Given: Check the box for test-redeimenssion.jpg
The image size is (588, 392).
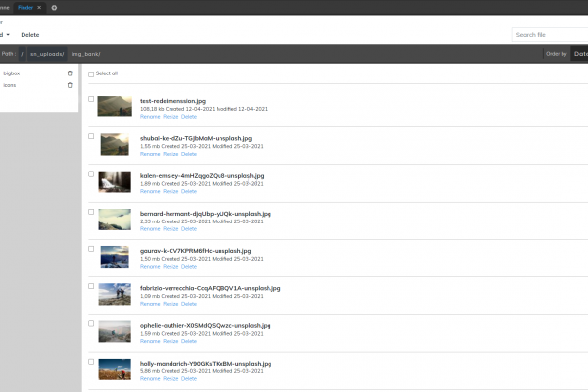Looking at the screenshot, I should (91, 99).
